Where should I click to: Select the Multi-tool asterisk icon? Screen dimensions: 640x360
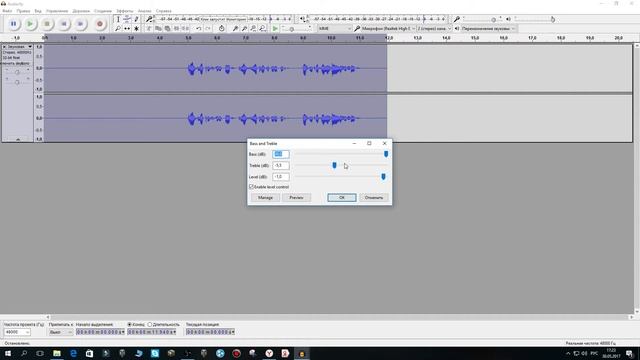[x=136, y=29]
